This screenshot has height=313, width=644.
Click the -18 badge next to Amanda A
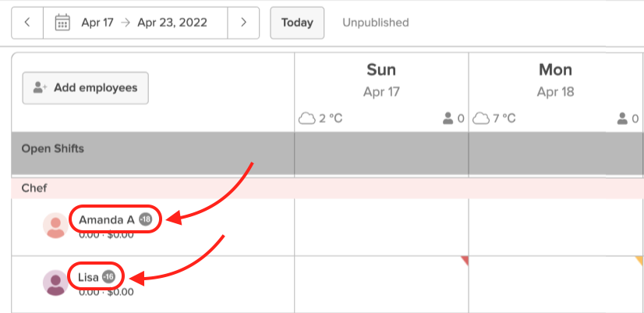(145, 219)
